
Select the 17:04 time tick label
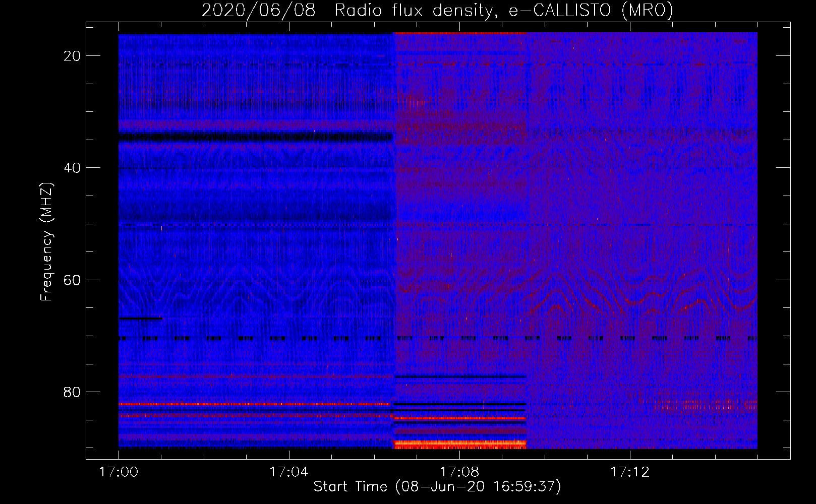coord(288,472)
